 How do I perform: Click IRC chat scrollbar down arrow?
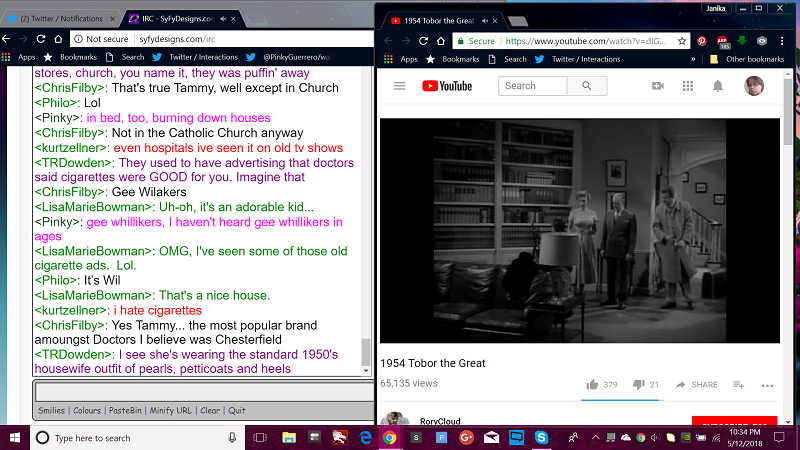tap(366, 371)
